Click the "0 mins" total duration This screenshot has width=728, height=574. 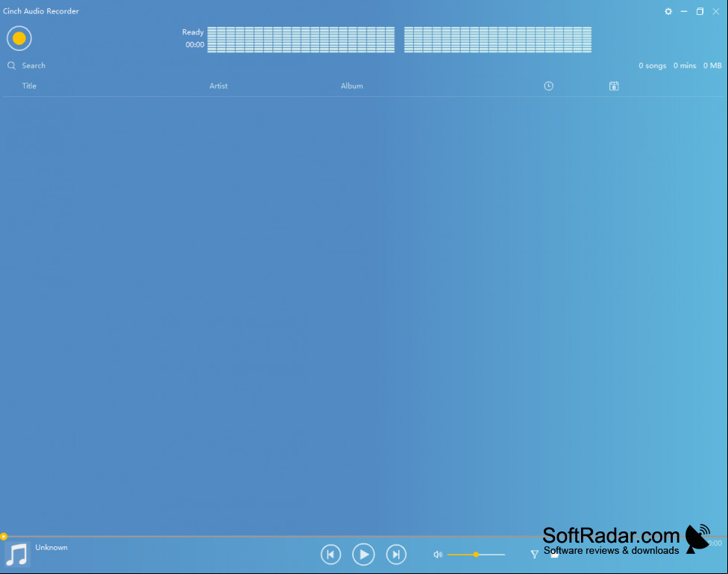pyautogui.click(x=685, y=66)
